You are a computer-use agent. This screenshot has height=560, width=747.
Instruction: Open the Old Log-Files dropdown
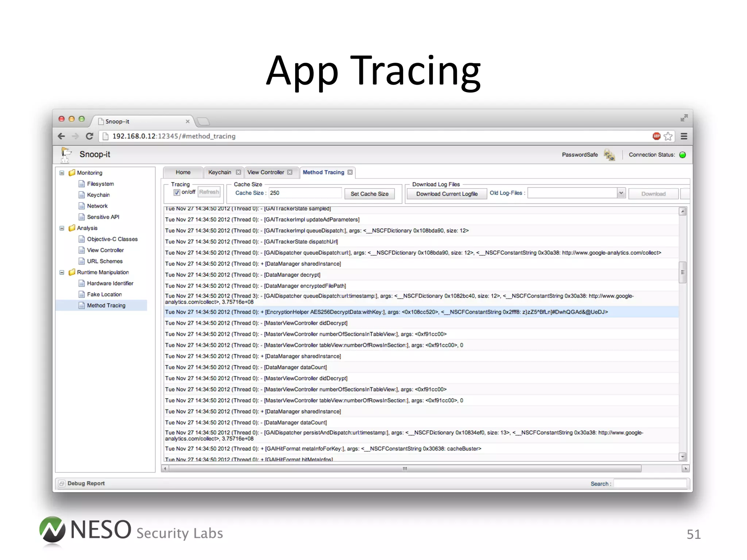[621, 193]
